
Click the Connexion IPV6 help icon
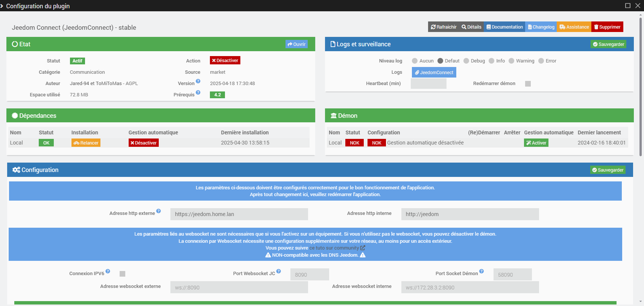(x=108, y=271)
